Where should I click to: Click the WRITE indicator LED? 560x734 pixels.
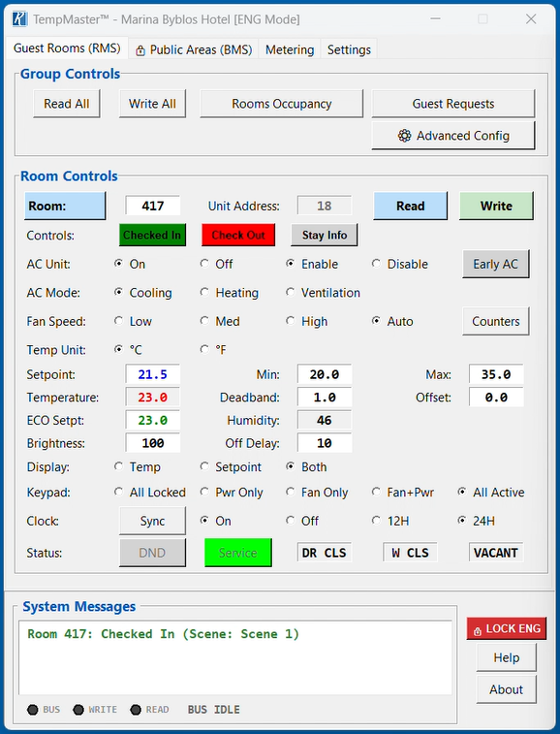(78, 710)
